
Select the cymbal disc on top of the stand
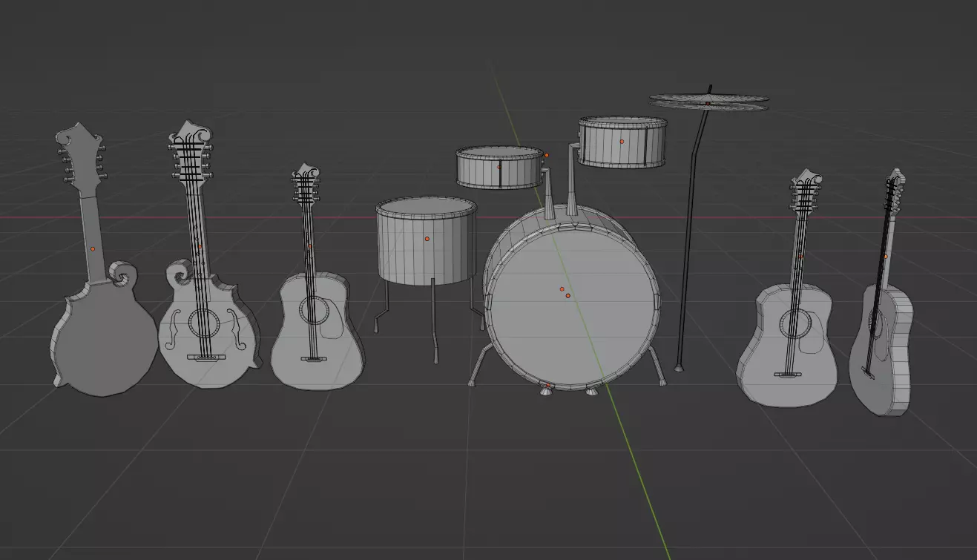708,102
